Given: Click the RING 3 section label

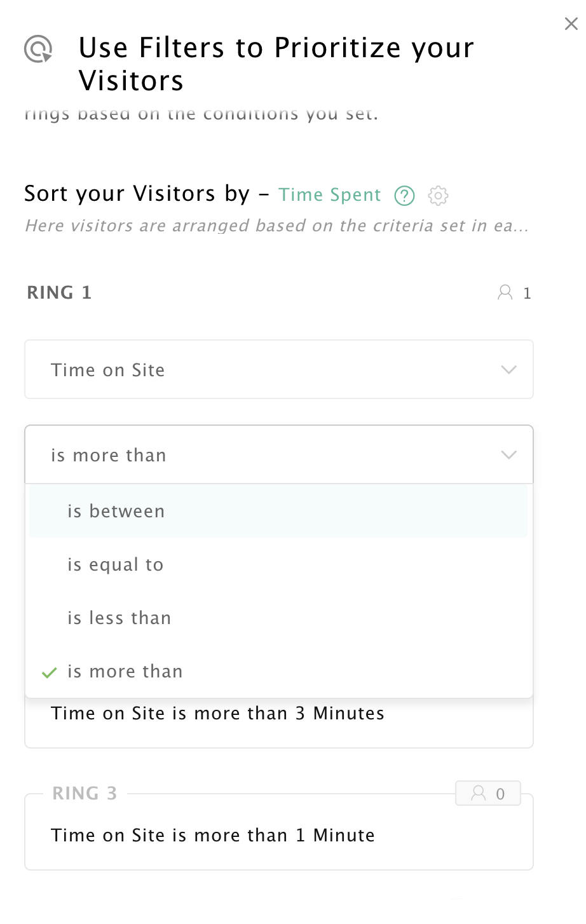Looking at the screenshot, I should 85,793.
